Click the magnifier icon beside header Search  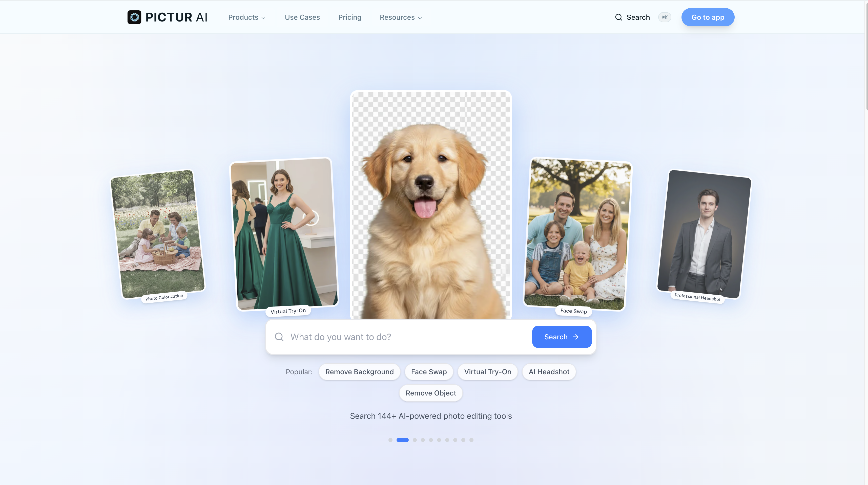tap(618, 17)
